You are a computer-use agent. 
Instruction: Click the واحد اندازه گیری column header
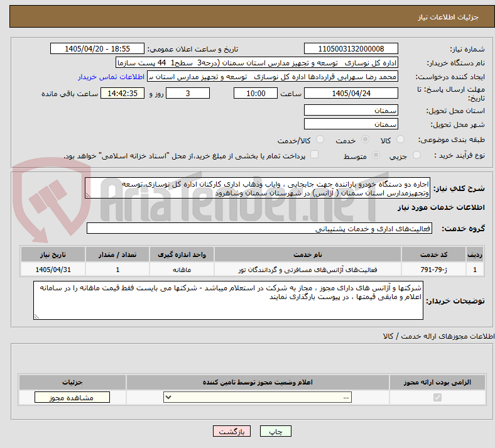(182, 254)
